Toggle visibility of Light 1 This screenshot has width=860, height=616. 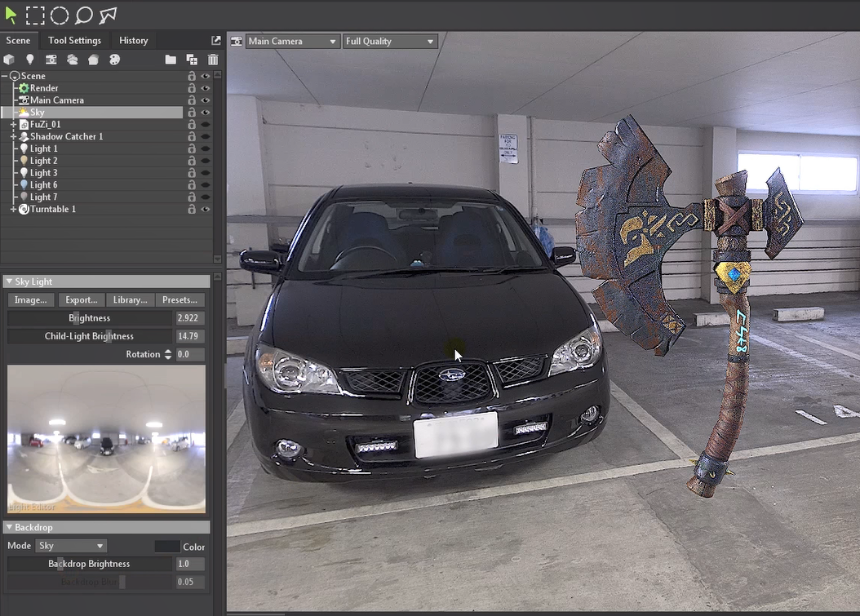pyautogui.click(x=206, y=149)
